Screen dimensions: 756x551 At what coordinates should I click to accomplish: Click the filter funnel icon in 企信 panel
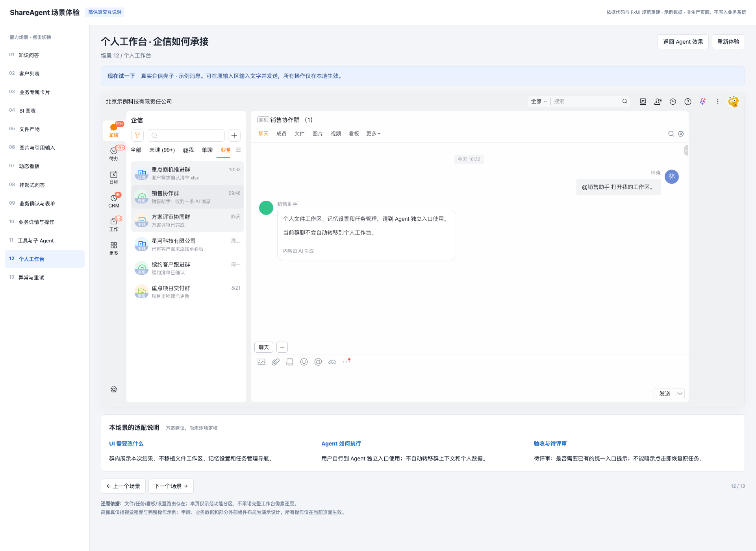pos(137,135)
